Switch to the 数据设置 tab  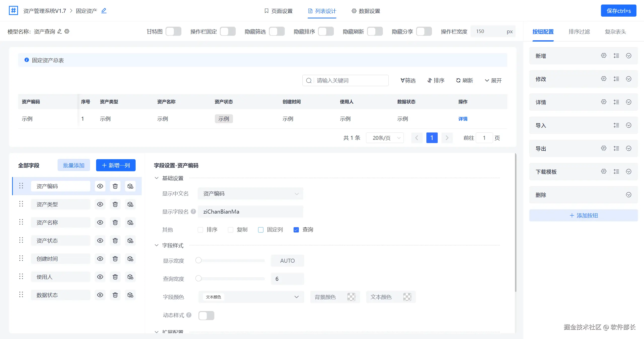pyautogui.click(x=366, y=11)
